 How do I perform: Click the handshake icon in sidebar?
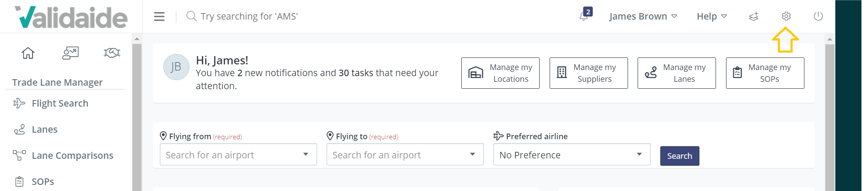[112, 53]
